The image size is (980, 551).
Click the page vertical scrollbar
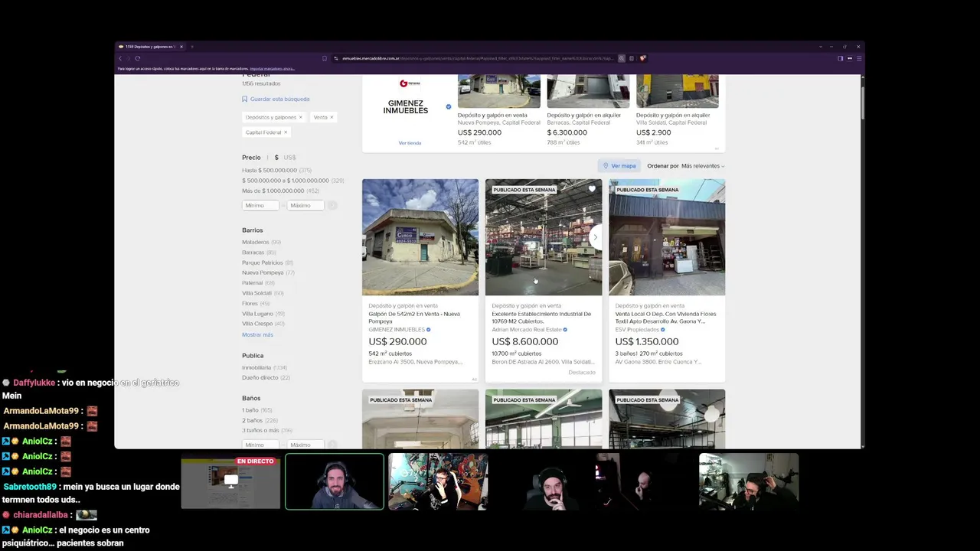[862, 103]
